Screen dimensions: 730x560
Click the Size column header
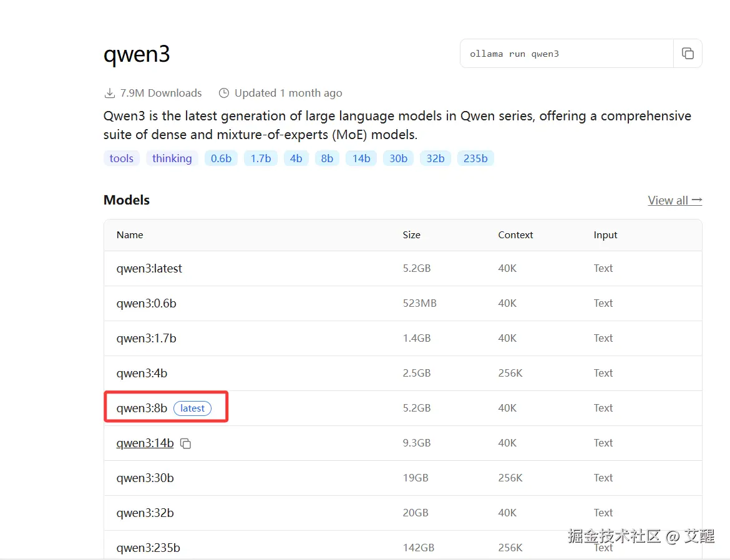tap(412, 235)
